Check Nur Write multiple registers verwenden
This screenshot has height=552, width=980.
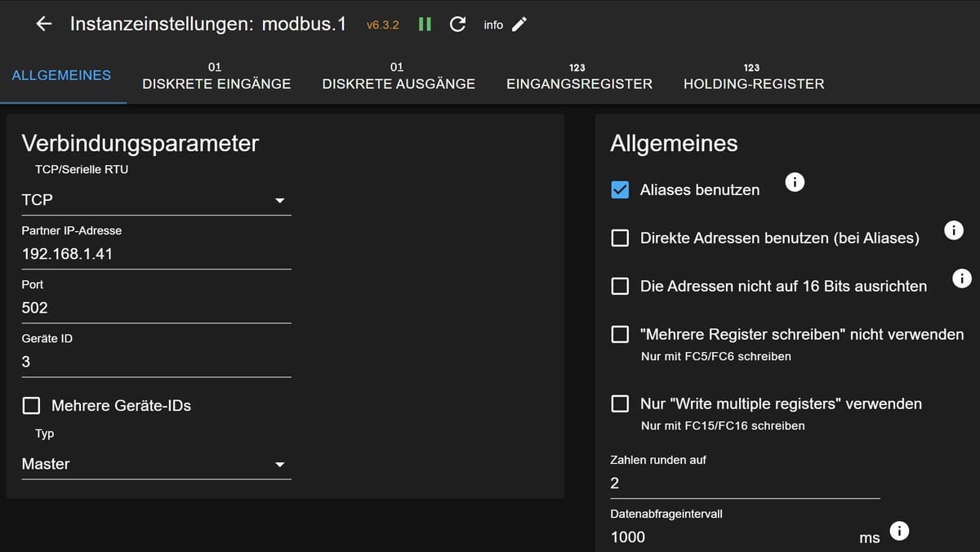coord(620,403)
